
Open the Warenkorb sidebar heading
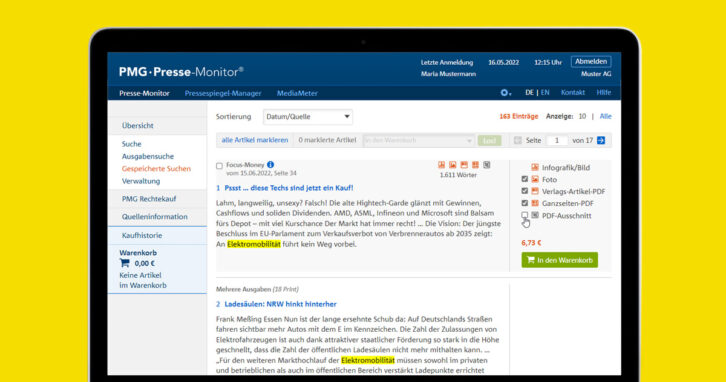(138, 253)
